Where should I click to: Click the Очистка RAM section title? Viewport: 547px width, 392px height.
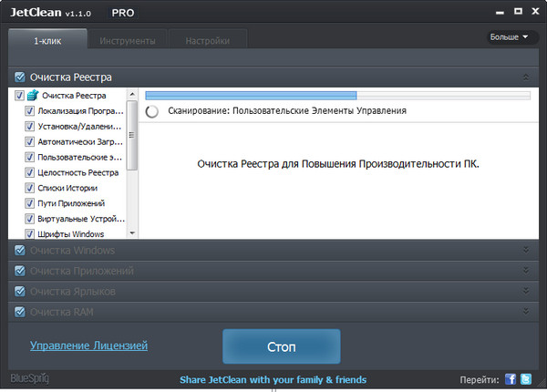point(61,312)
